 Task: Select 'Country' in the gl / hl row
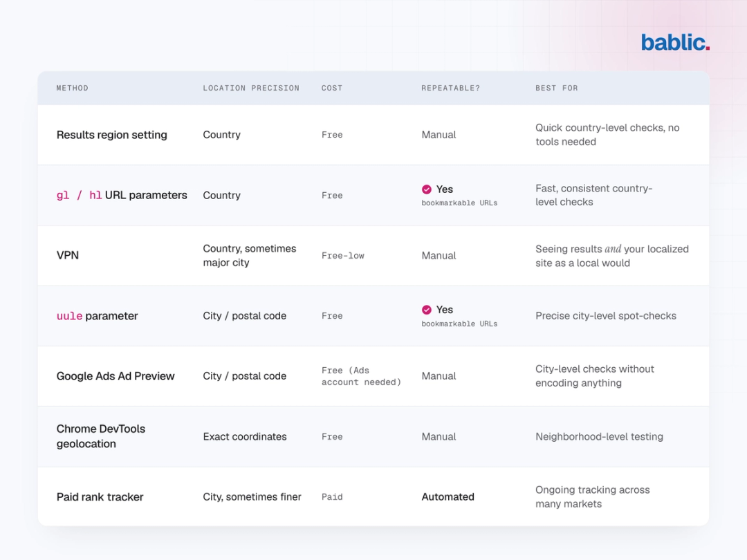click(221, 195)
